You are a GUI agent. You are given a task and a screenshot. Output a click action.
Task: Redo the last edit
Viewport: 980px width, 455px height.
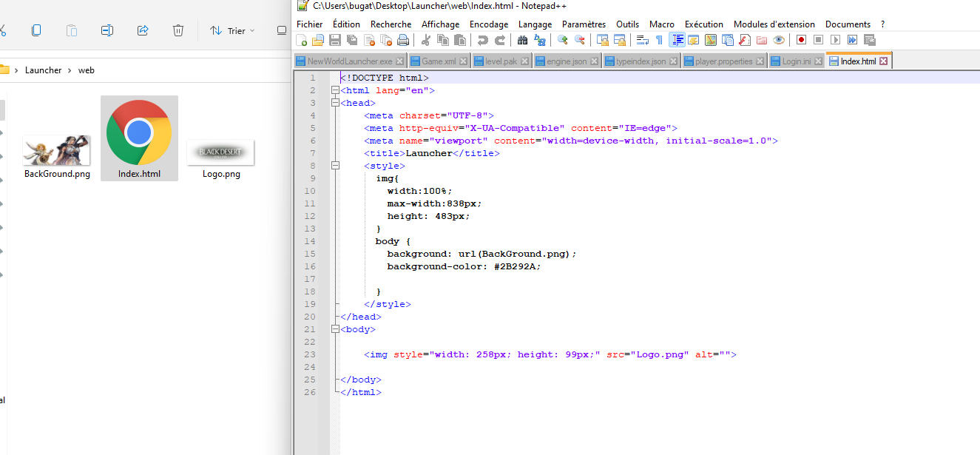coord(500,40)
